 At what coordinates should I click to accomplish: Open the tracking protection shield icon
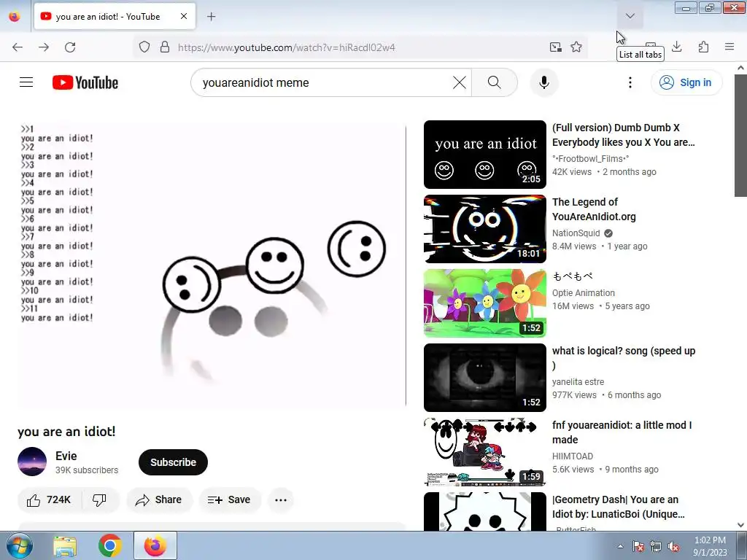[144, 47]
